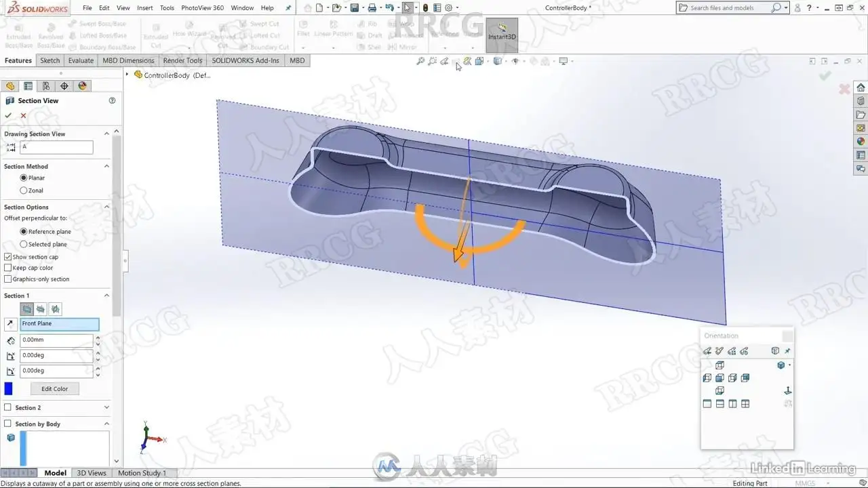Screen dimensions: 868x488
Task: Choose Front plane button in Section 1
Action: pyautogui.click(x=27, y=309)
